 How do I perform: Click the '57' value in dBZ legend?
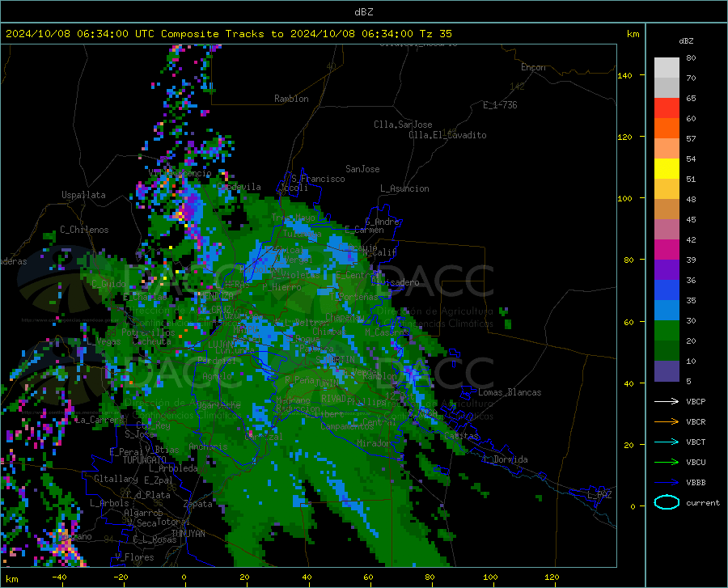tap(691, 138)
